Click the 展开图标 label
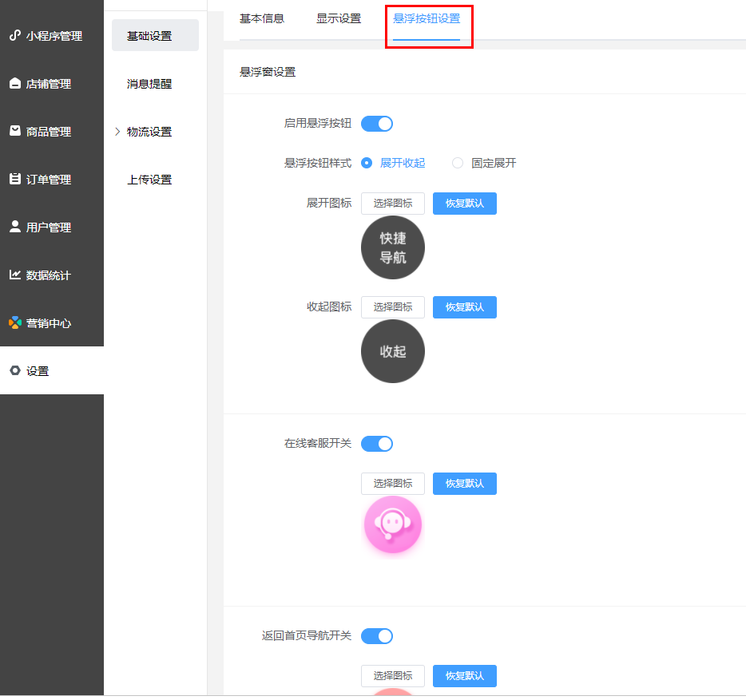The height and width of the screenshot is (700, 746). (x=329, y=203)
